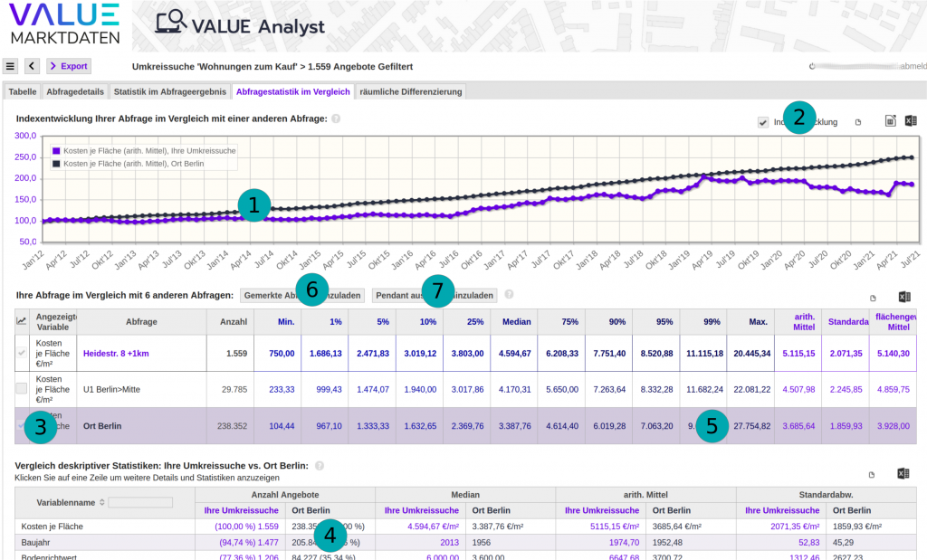This screenshot has width=927, height=560.
Task: Open the räumliche Differenzierung tab
Action: (x=411, y=91)
